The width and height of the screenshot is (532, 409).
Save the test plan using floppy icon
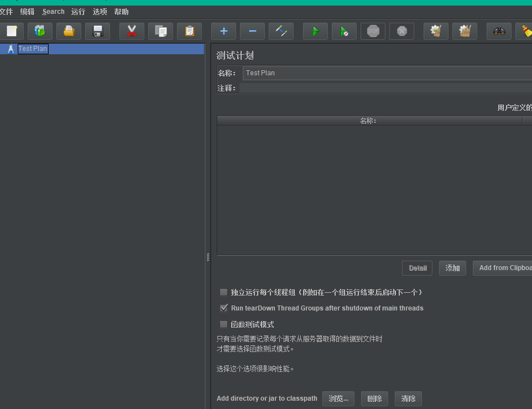point(98,31)
